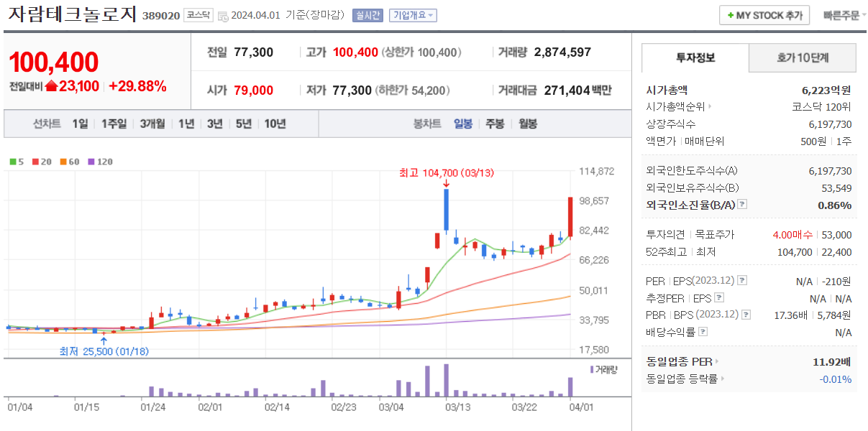
Task: Click the calendar icon before 2024.04.01
Action: pyautogui.click(x=223, y=16)
